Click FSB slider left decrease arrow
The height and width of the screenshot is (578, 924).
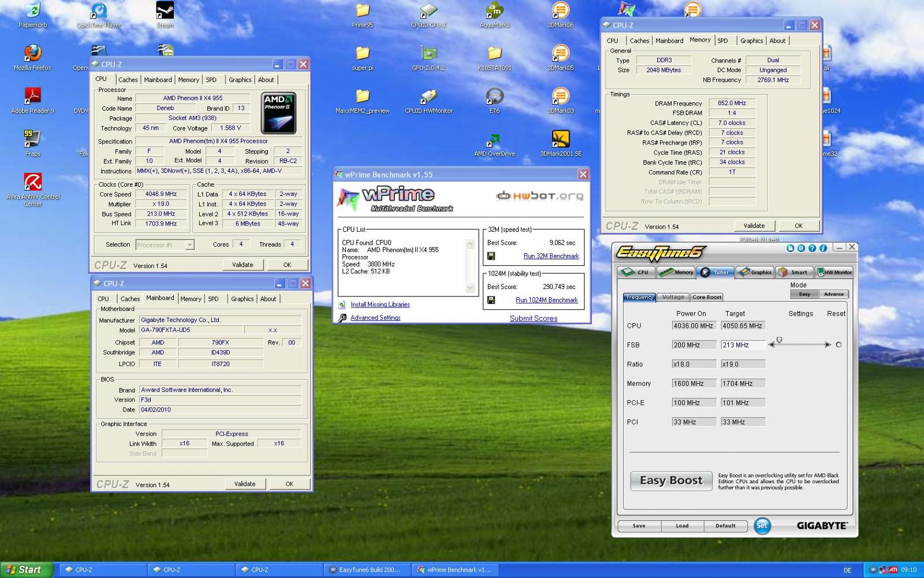[x=770, y=344]
